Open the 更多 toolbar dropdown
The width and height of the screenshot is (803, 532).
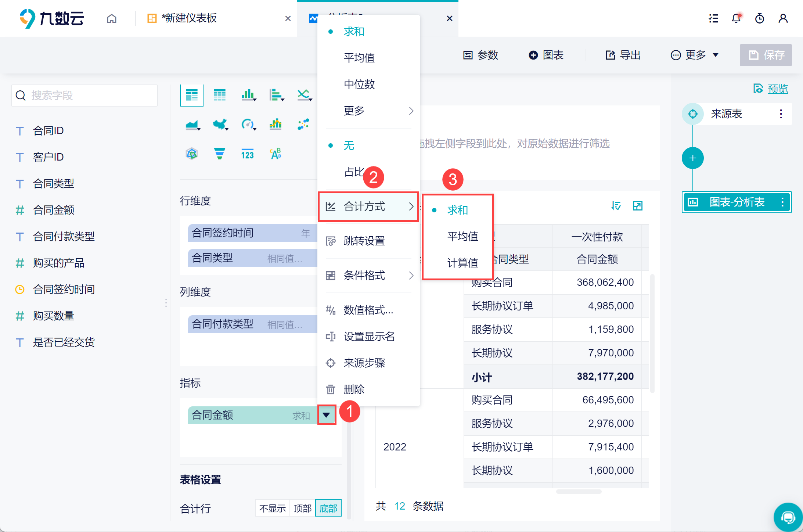tap(695, 55)
